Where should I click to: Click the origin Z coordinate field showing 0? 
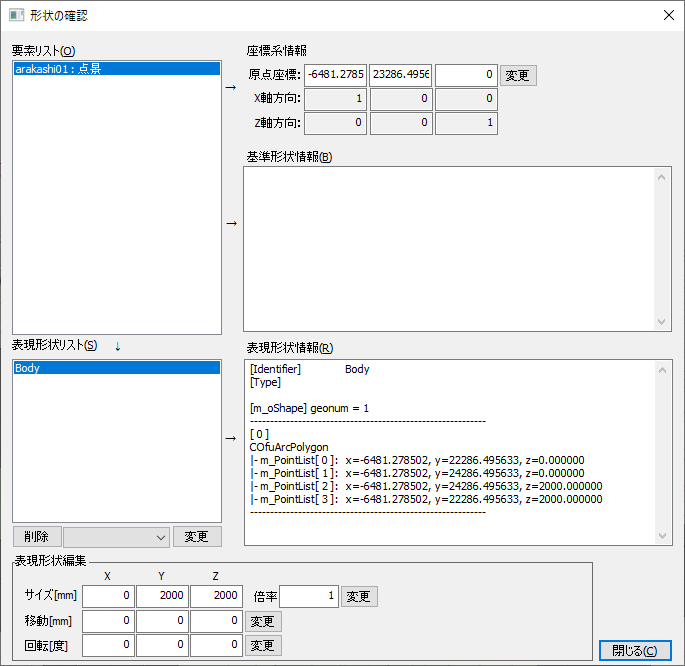pyautogui.click(x=465, y=75)
